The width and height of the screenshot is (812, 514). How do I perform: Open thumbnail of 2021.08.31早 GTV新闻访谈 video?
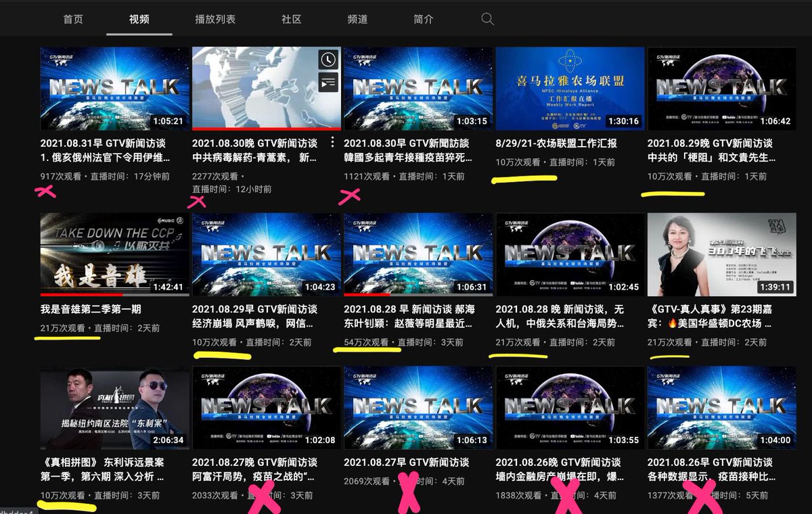coord(114,88)
